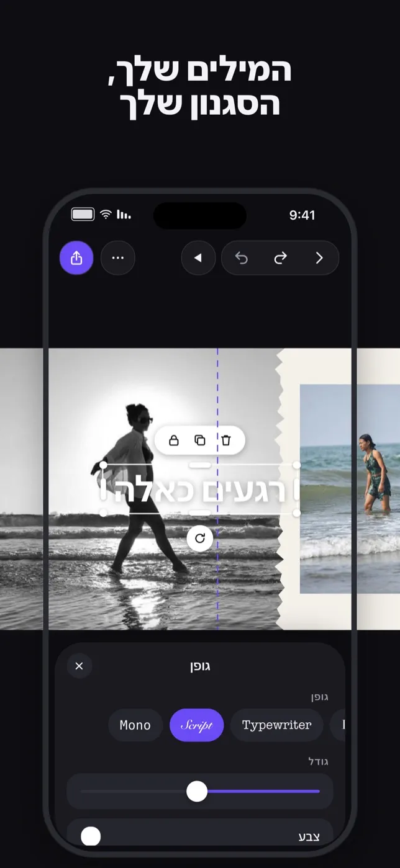Delete the selected text with trash icon
The width and height of the screenshot is (400, 868).
(226, 441)
